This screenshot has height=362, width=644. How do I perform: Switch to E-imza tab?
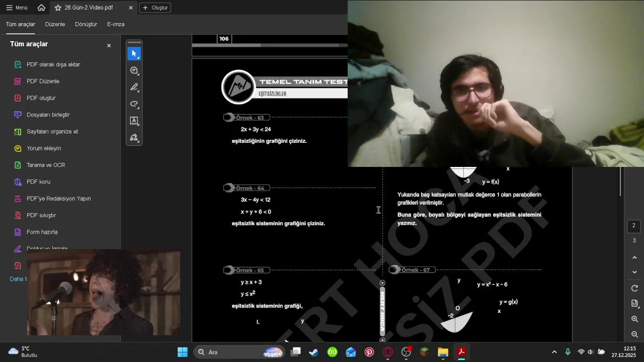point(116,24)
